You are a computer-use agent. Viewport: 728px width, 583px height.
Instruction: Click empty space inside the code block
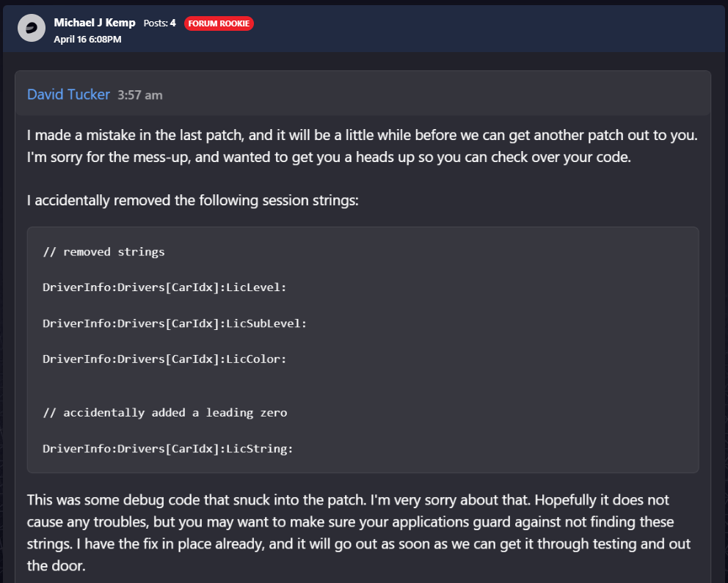click(511, 371)
